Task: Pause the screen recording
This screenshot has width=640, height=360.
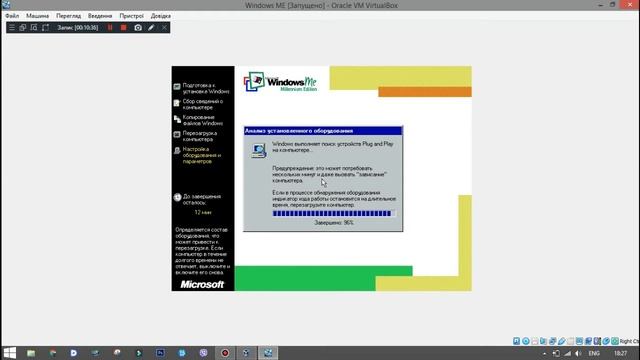Action: point(110,27)
